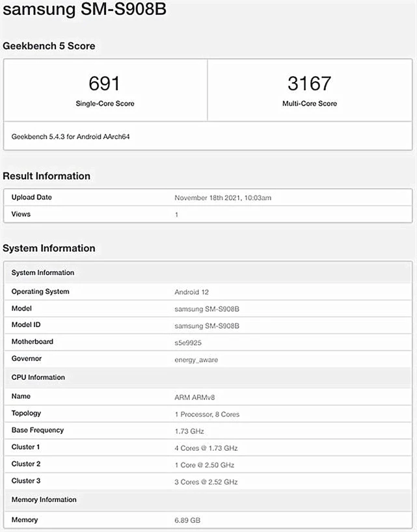Click the Geekbench 5 Score heading
The width and height of the screenshot is (417, 532).
[49, 46]
